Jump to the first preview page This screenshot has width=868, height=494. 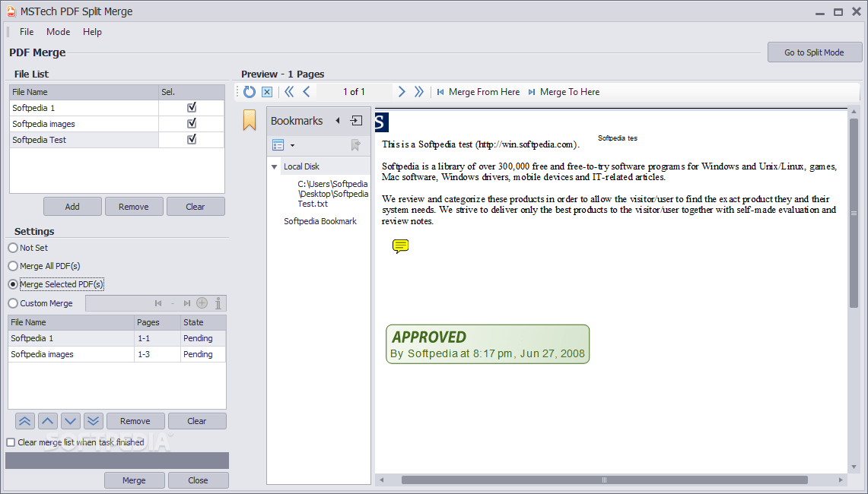pos(289,92)
